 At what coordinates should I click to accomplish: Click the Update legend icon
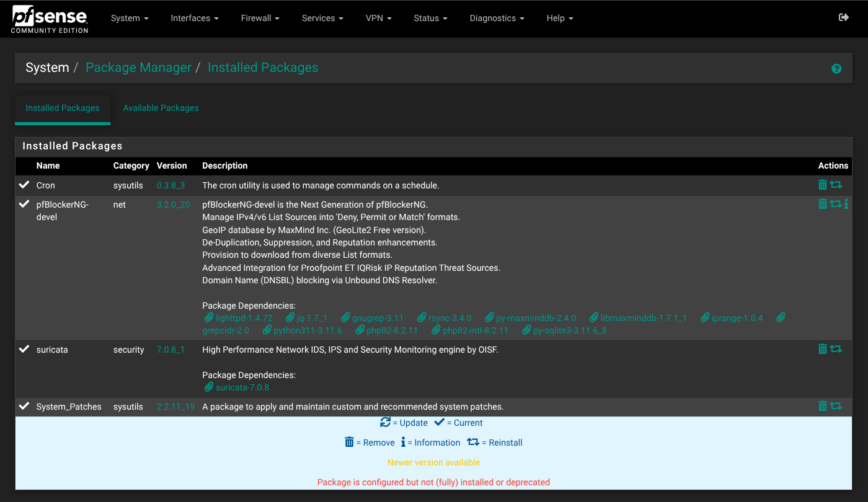[x=385, y=422]
